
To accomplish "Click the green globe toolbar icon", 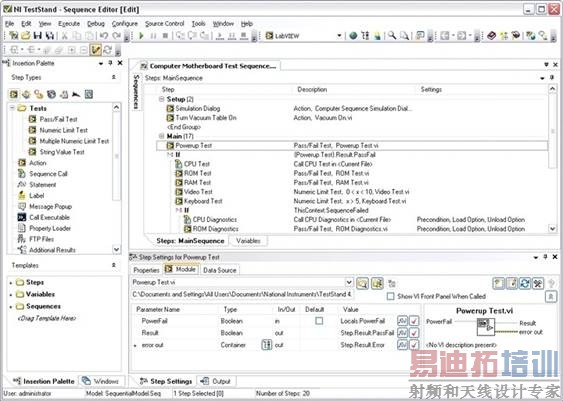I will point(353,36).
